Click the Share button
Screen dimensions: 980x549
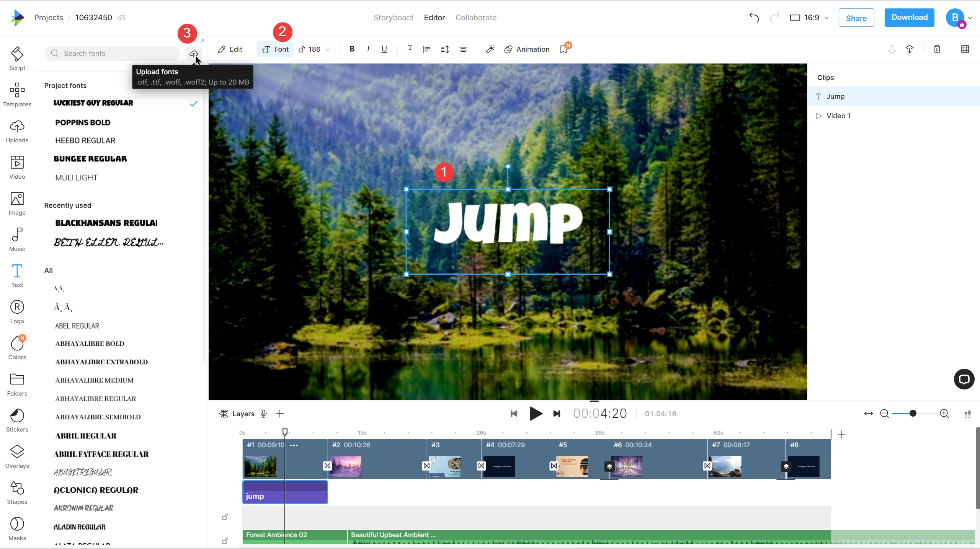pos(856,18)
